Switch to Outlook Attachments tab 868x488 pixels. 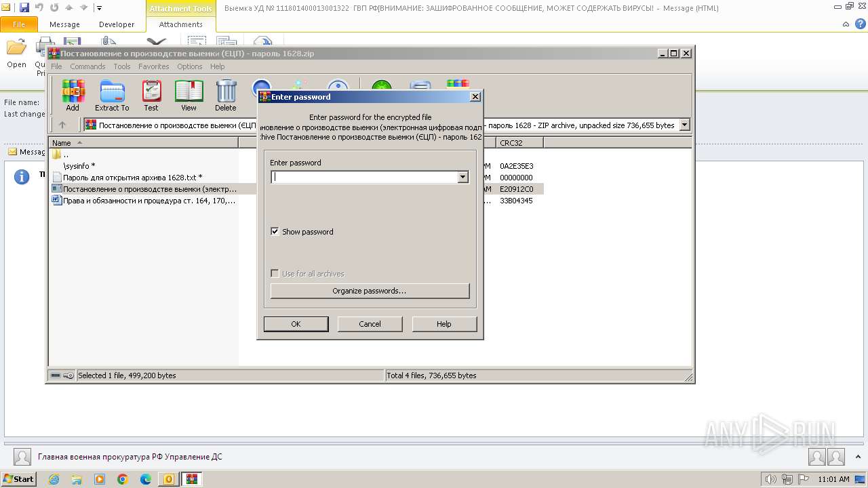pyautogui.click(x=180, y=24)
